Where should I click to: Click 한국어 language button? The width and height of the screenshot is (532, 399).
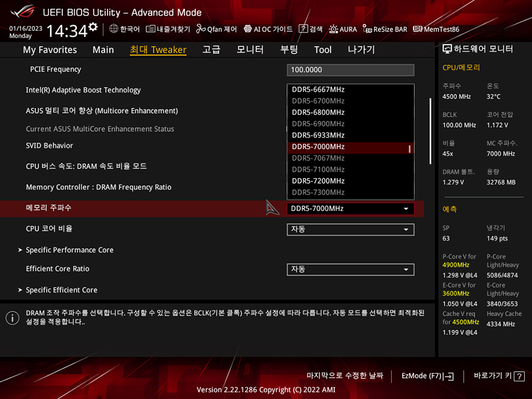pyautogui.click(x=125, y=29)
